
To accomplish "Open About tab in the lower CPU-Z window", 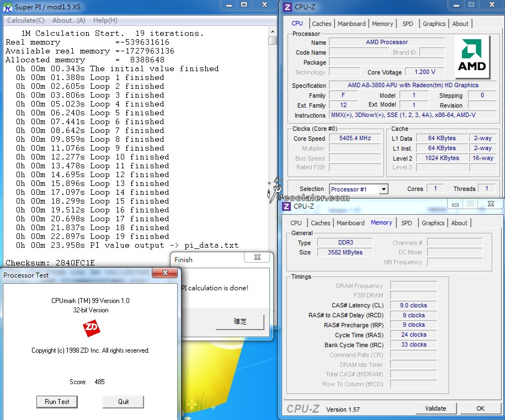I will coord(459,223).
